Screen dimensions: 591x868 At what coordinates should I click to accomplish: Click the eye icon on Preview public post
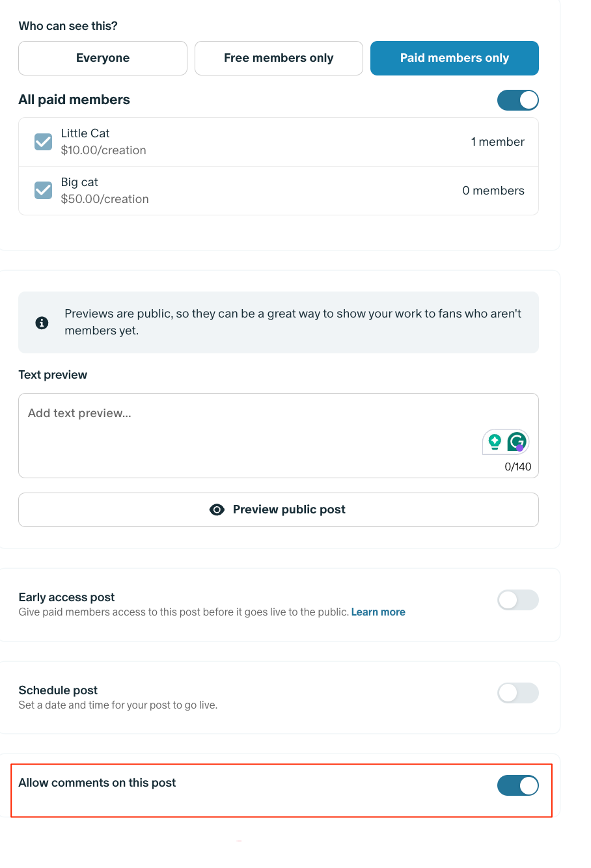pyautogui.click(x=217, y=509)
